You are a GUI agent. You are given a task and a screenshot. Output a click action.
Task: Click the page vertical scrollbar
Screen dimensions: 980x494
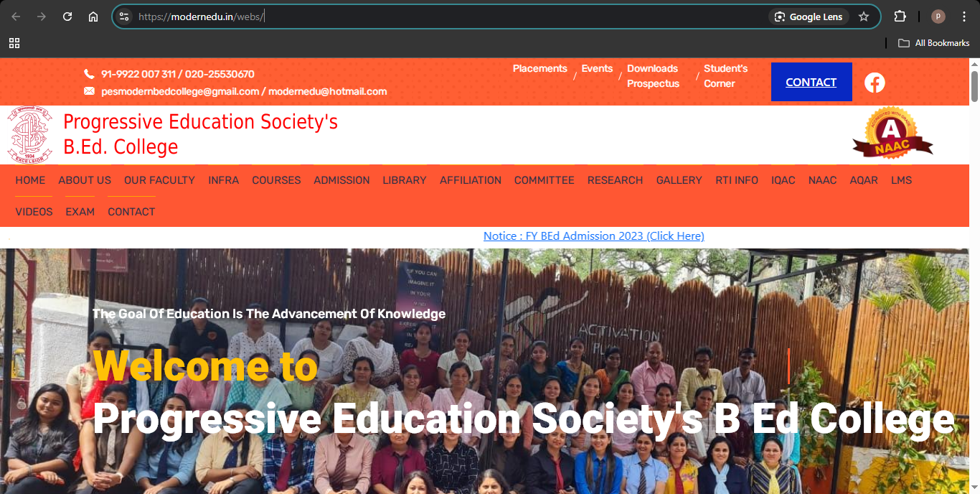pyautogui.click(x=974, y=276)
